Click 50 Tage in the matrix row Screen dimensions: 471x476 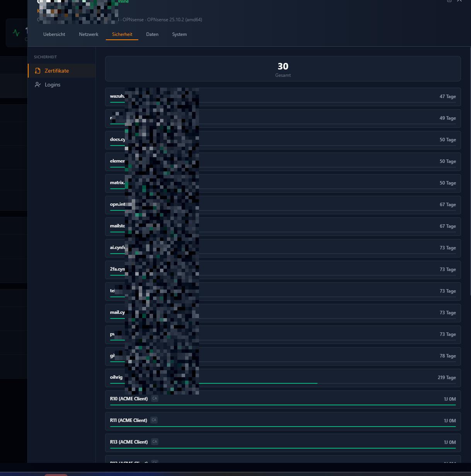pos(447,183)
